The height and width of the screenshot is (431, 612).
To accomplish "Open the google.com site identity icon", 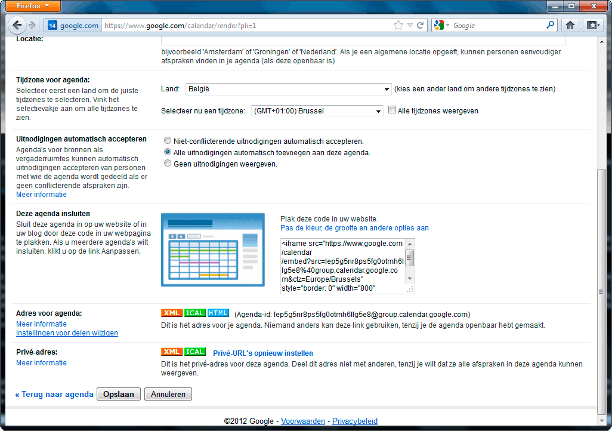I will (x=52, y=25).
